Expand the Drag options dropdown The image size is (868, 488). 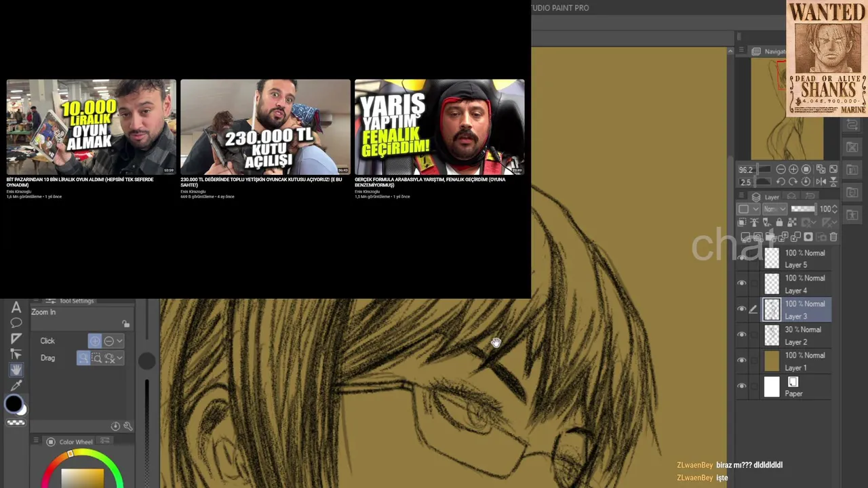click(x=120, y=358)
